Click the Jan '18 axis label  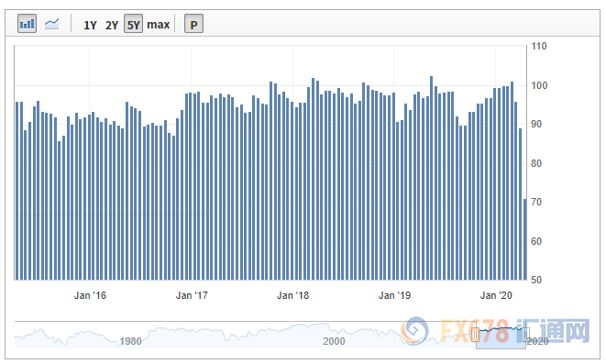click(293, 295)
